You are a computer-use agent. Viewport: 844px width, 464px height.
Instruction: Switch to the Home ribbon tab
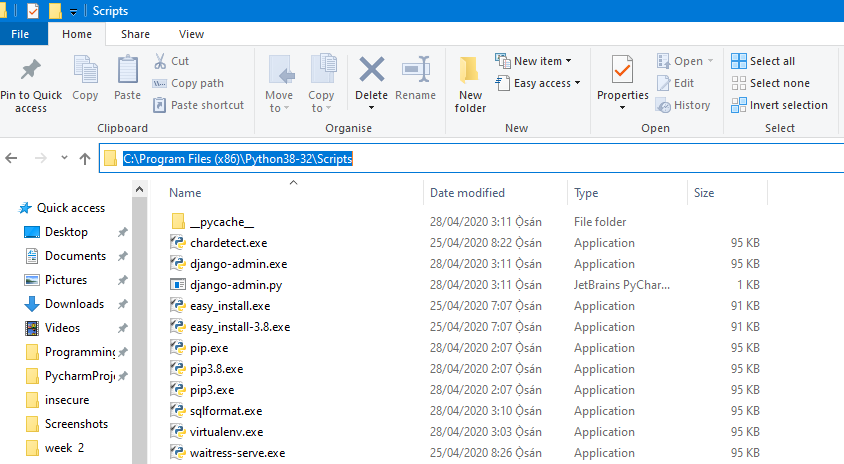(x=77, y=34)
